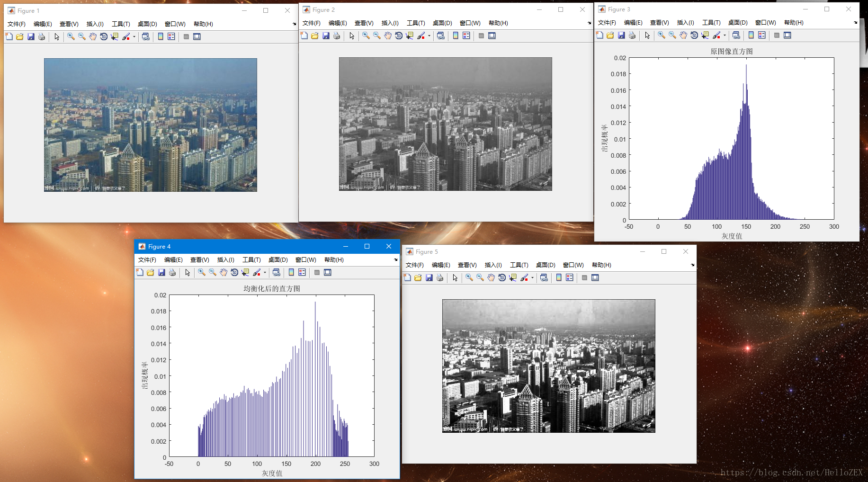Open a file from Figure 5's toolbar

(x=418, y=277)
